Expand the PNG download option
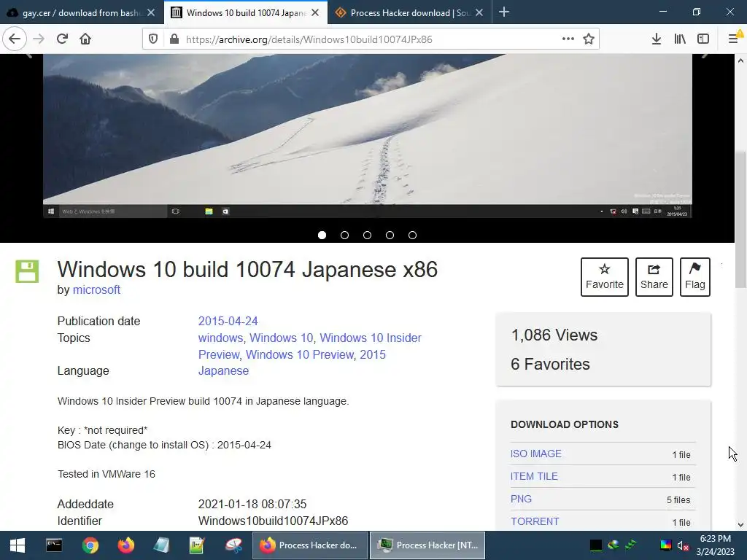The image size is (747, 560). point(521,499)
